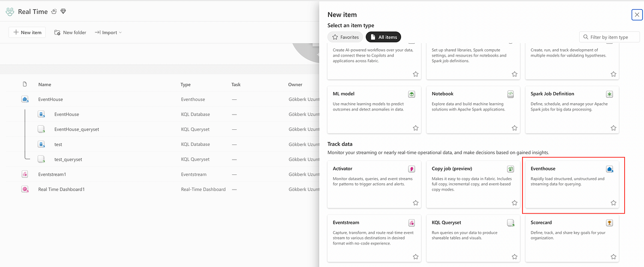Click the diamond premium icon by Real Time
Screen dimensions: 644x267
point(63,12)
